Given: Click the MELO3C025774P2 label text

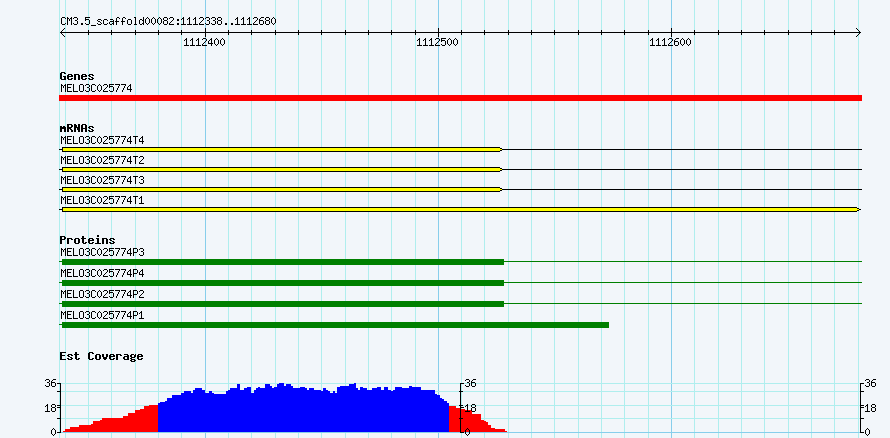Looking at the screenshot, I should tap(102, 294).
